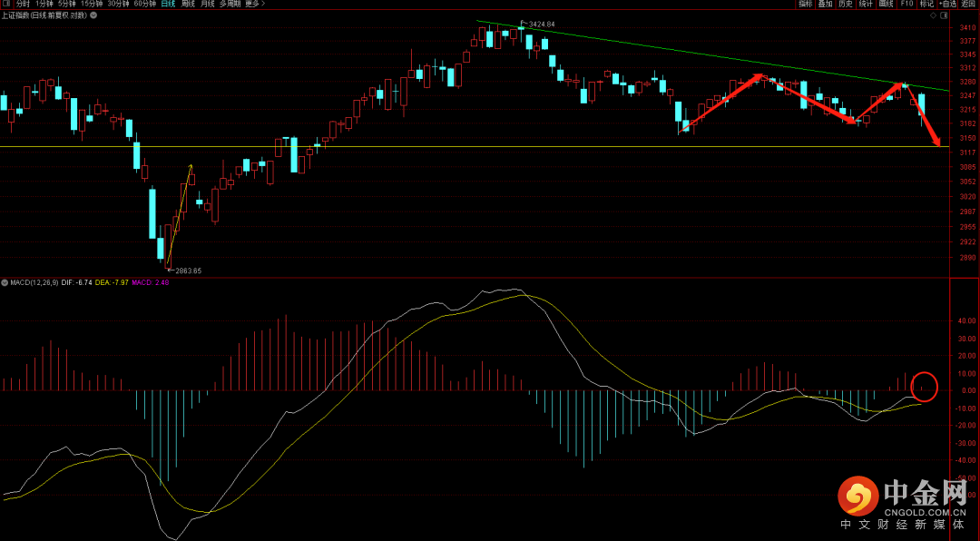The width and height of the screenshot is (980, 541).
Task: Expand dropdown next to 上证指数 chart title
Action: tap(93, 15)
